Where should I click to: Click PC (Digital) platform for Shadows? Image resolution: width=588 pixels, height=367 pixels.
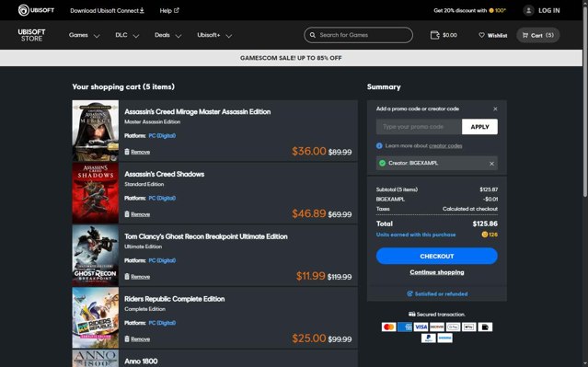point(162,198)
